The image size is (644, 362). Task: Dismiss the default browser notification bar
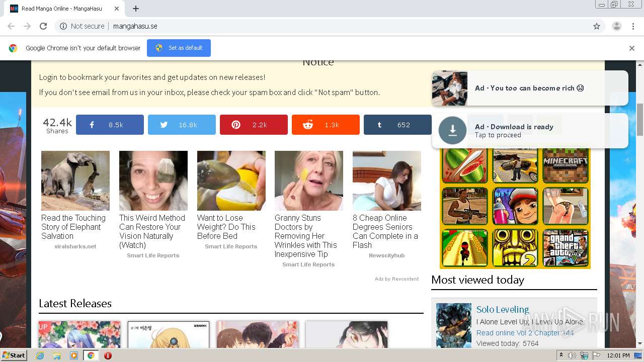632,48
